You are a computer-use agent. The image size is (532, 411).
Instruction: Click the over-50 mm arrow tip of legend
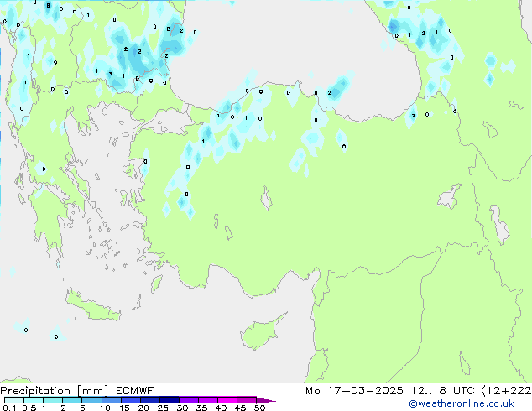(x=266, y=400)
